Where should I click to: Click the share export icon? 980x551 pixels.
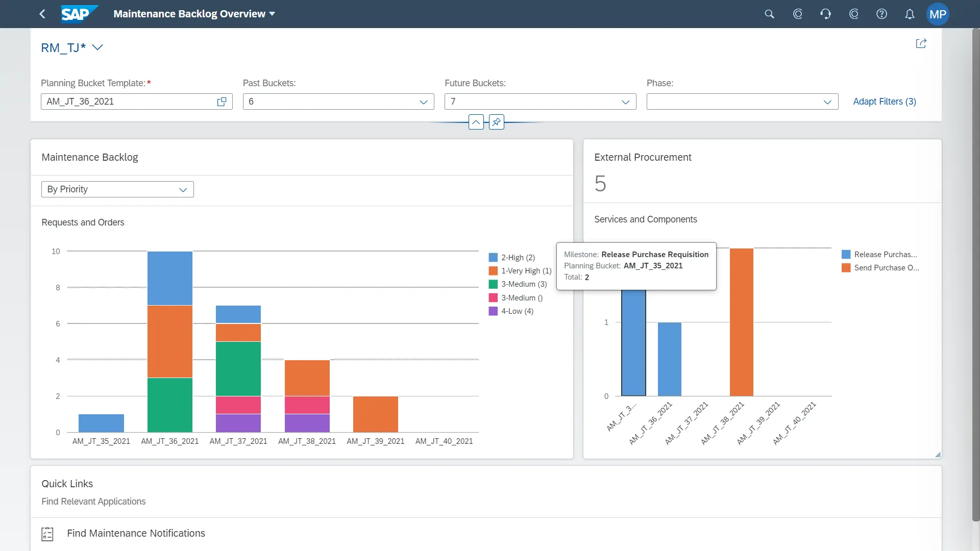point(921,43)
